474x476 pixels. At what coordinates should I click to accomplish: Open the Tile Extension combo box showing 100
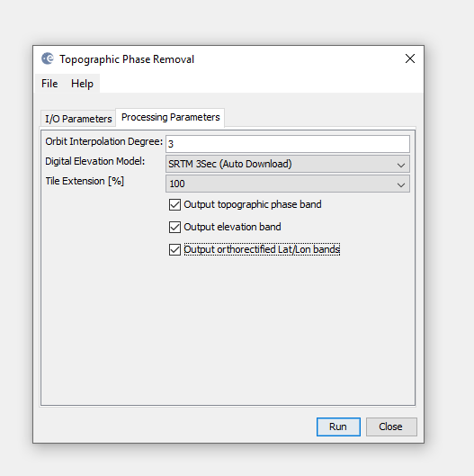coord(288,184)
